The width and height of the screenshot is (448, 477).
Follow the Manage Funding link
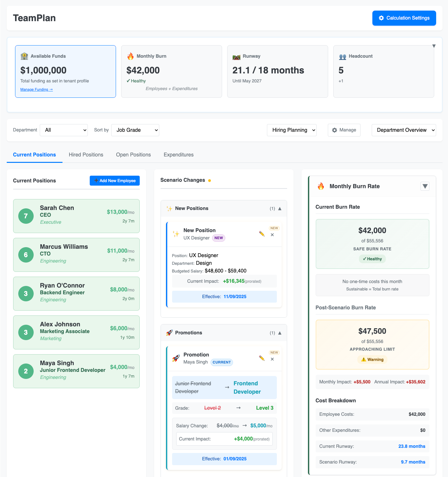37,89
